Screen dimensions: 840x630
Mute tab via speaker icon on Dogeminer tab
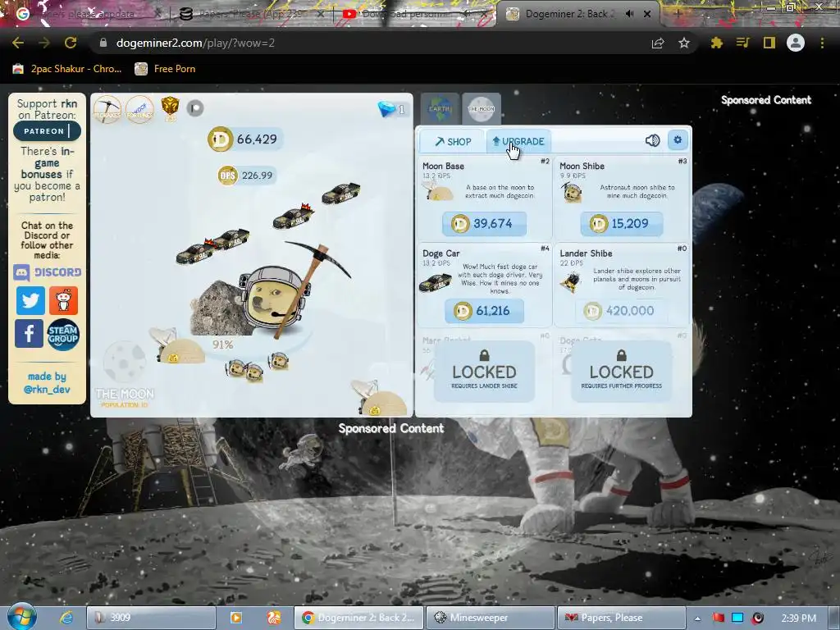tap(629, 14)
